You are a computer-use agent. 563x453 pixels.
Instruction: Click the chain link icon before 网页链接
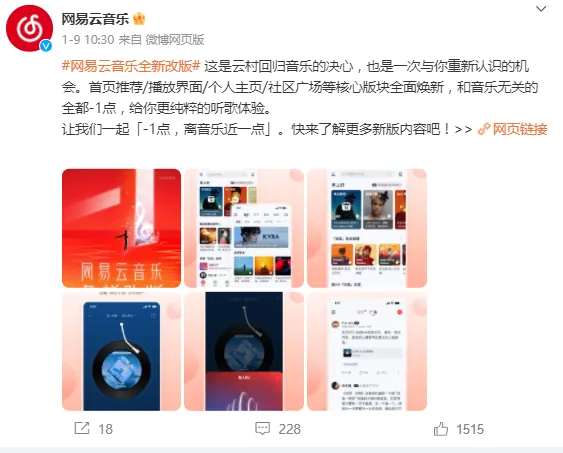(484, 129)
